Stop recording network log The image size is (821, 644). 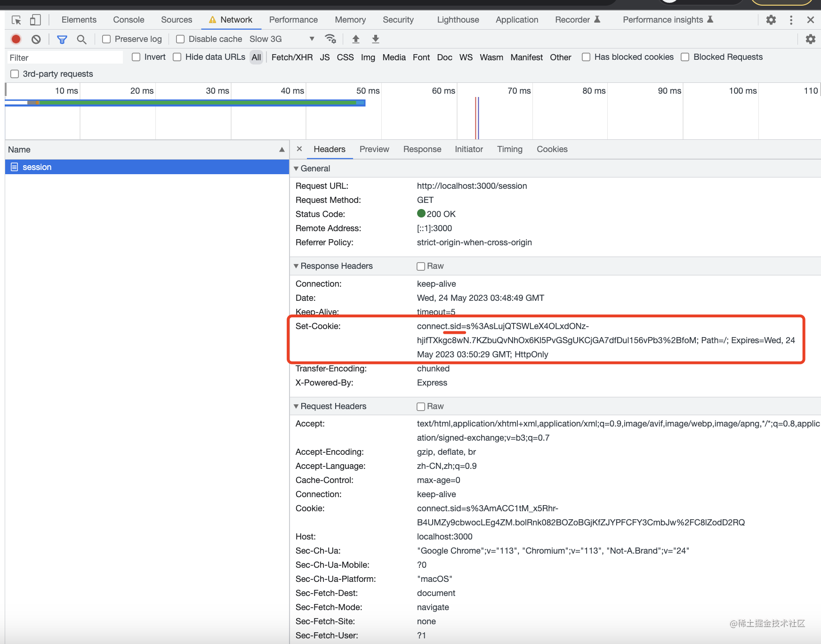click(16, 39)
